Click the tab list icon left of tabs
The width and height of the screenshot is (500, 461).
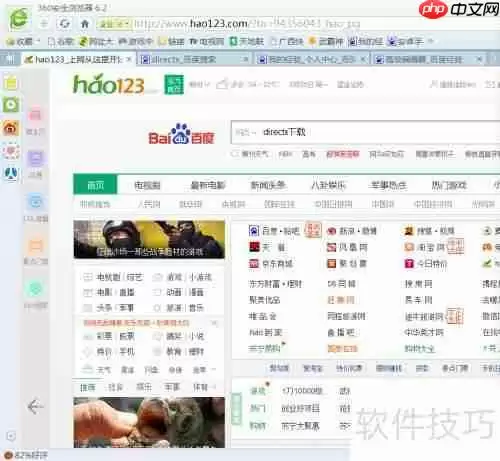pos(10,60)
